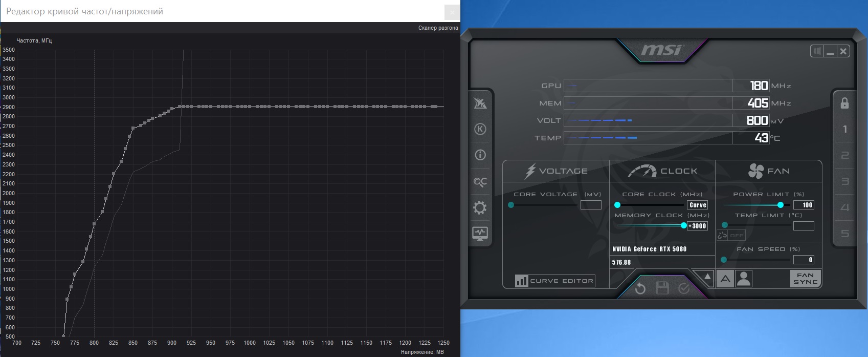868x357 pixels.
Task: Load profile slot 4
Action: (x=844, y=207)
